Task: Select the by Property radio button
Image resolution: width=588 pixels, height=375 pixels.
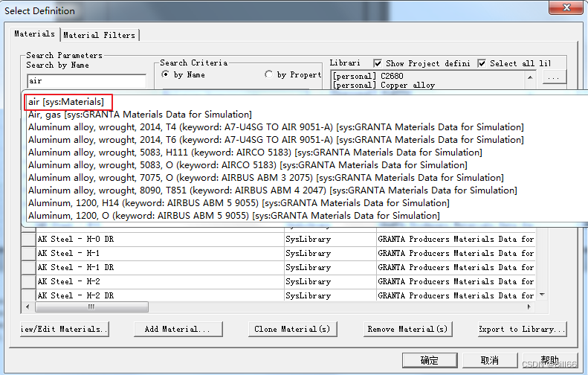Action: click(268, 74)
